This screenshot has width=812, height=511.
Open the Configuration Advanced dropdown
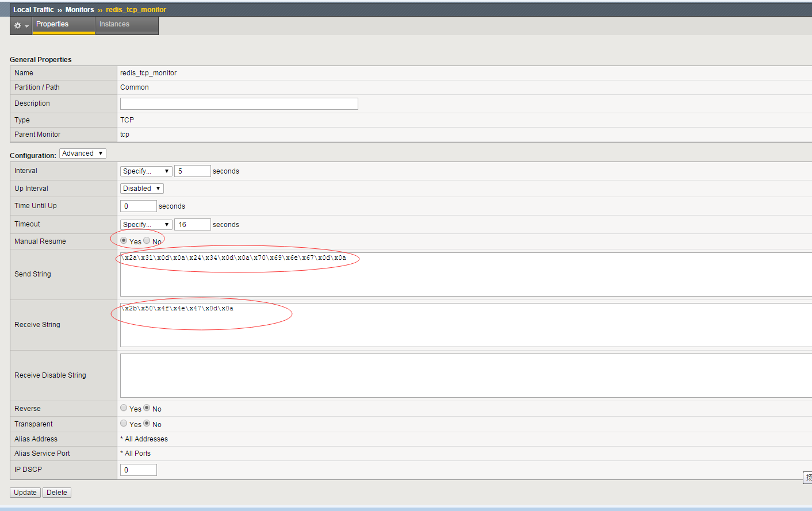tap(83, 153)
